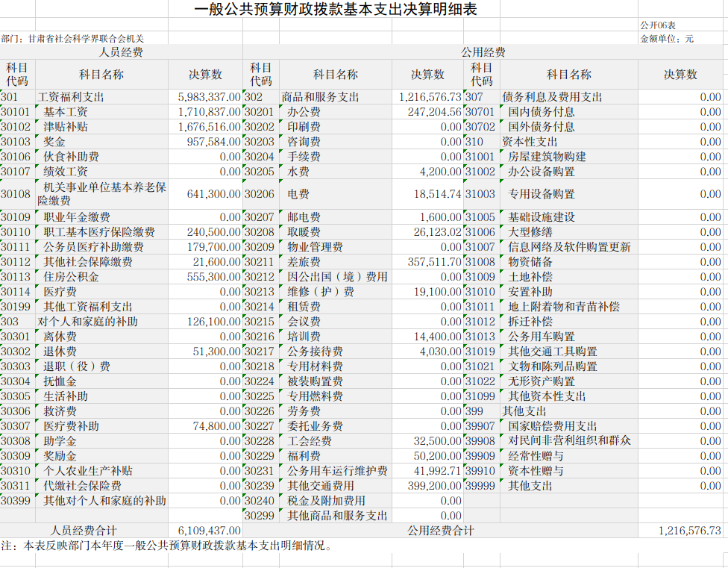Click value 5,983,337.00
Screen dimensions: 728x568
tap(209, 97)
